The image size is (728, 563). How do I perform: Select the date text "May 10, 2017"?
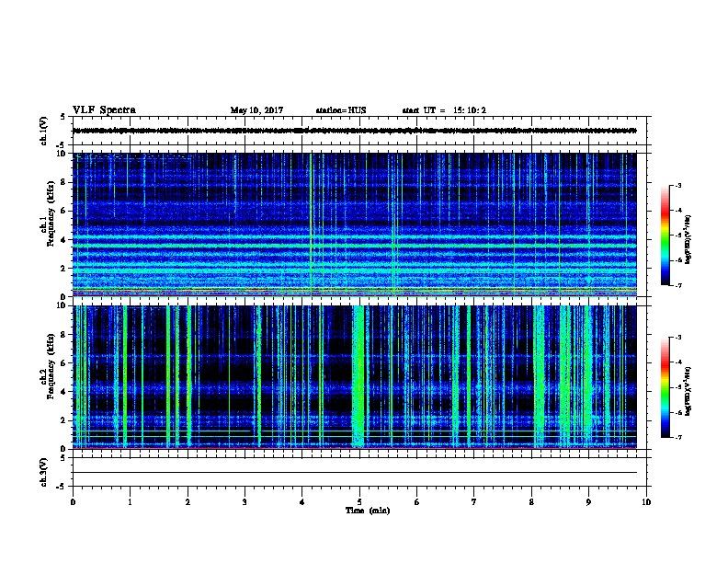point(256,110)
